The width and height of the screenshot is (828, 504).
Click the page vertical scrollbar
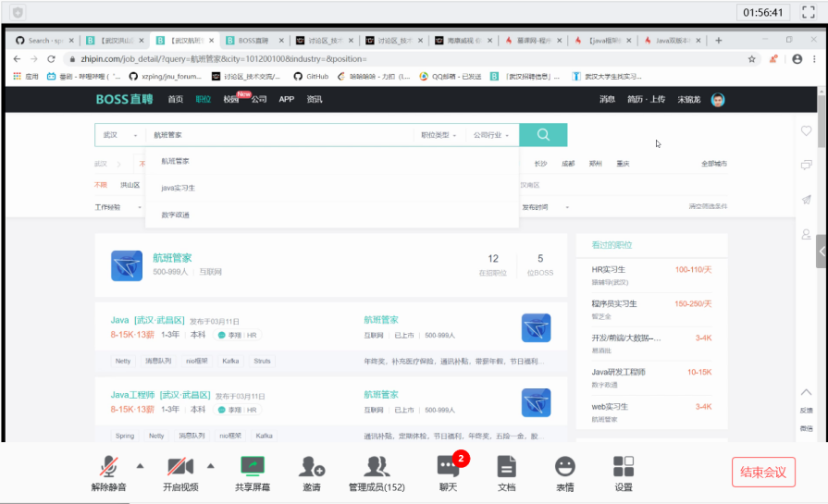point(822,121)
